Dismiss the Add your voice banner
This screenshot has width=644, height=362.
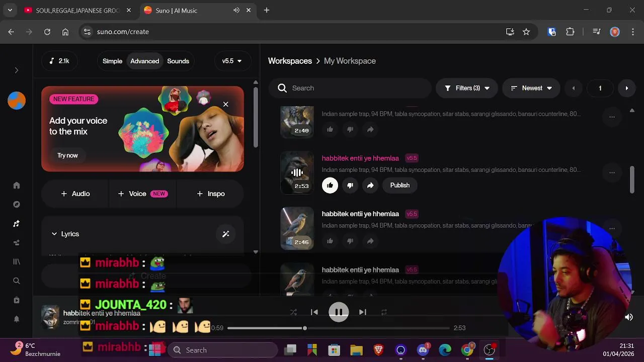[x=225, y=104]
